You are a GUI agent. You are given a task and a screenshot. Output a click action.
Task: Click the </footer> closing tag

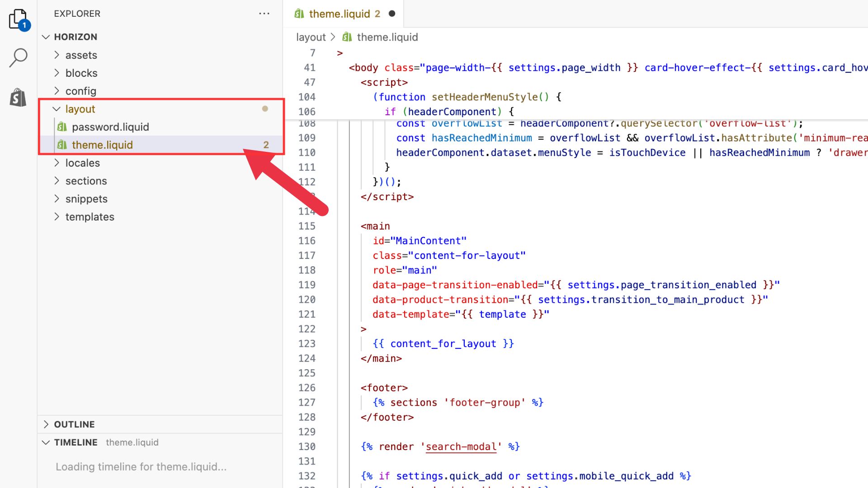387,417
